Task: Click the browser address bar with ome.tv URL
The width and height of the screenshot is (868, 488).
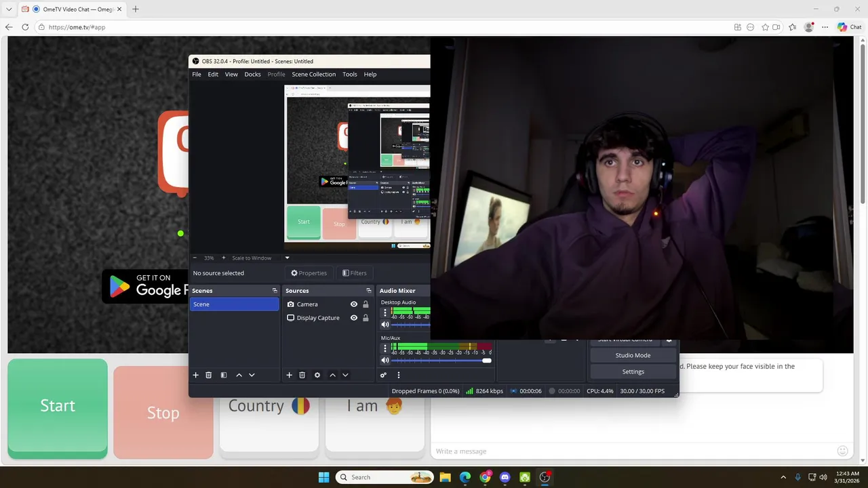Action: [x=383, y=27]
